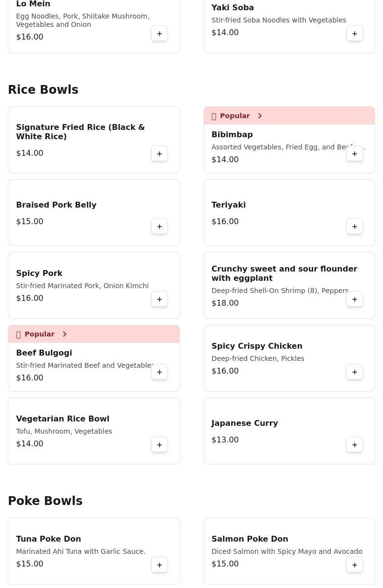Expand Popular chevron above Beef Bulgogi
383x588 pixels.
[x=65, y=334]
